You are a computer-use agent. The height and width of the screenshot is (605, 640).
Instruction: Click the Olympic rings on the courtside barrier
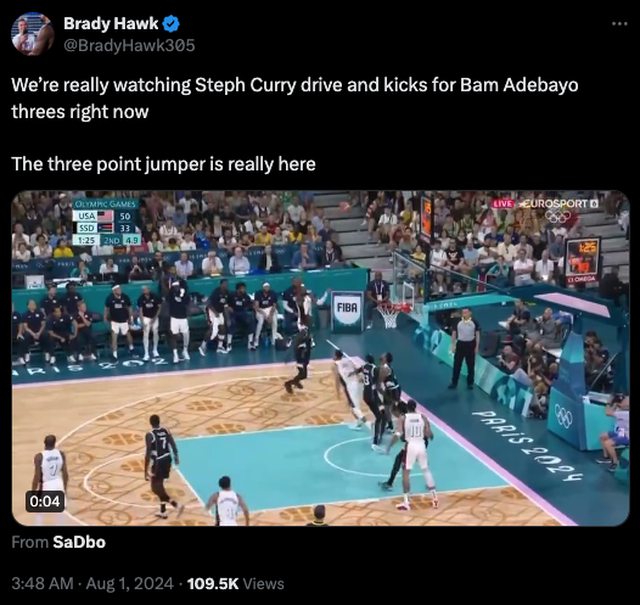click(563, 418)
